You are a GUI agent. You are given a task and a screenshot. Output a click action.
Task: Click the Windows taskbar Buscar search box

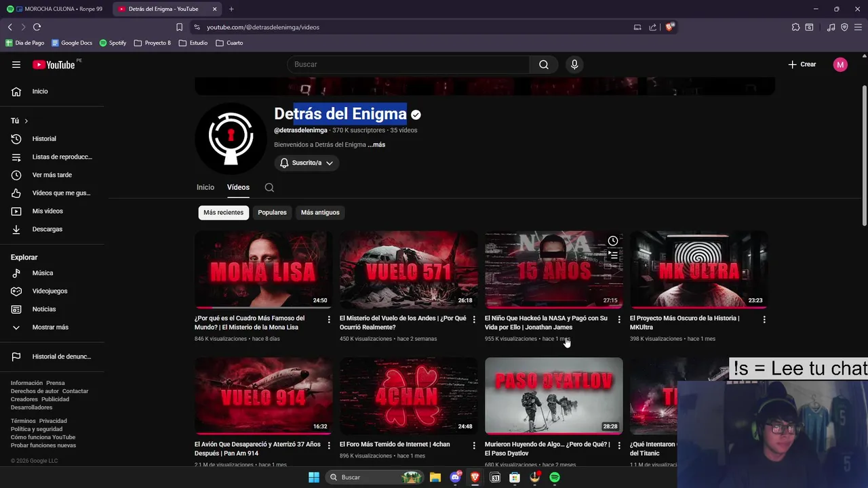pos(373,477)
